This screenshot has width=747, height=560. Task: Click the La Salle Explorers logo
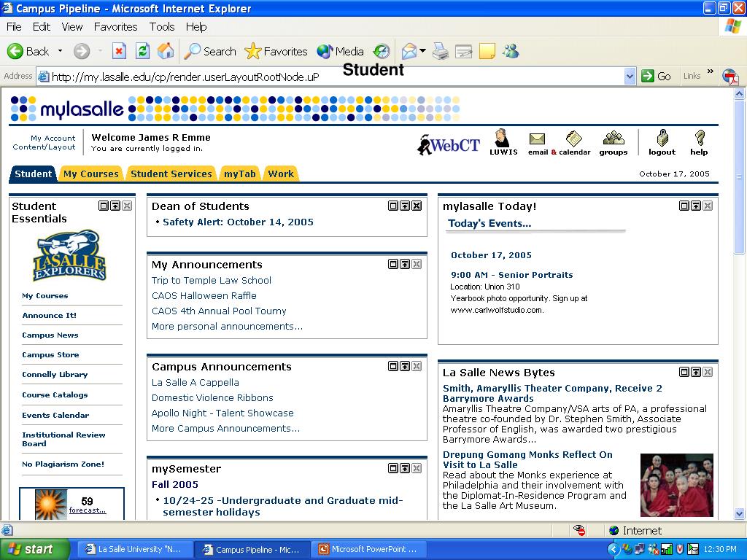pos(69,256)
